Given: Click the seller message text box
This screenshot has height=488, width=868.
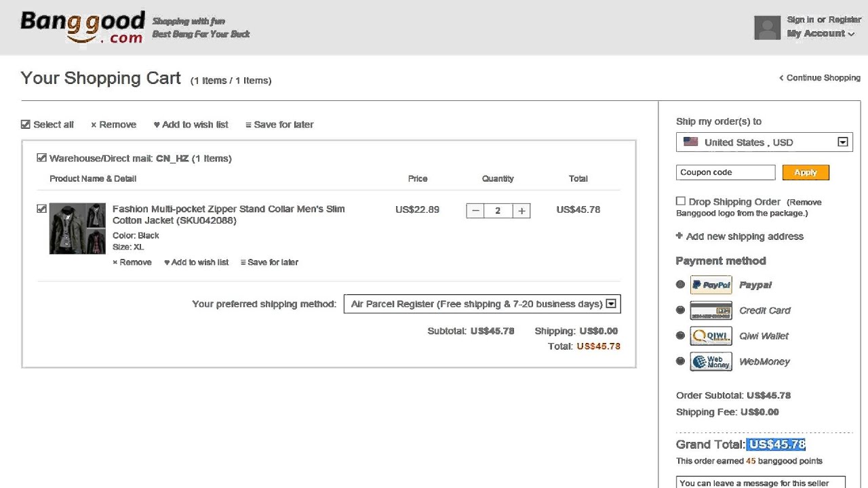Looking at the screenshot, I should (x=761, y=483).
